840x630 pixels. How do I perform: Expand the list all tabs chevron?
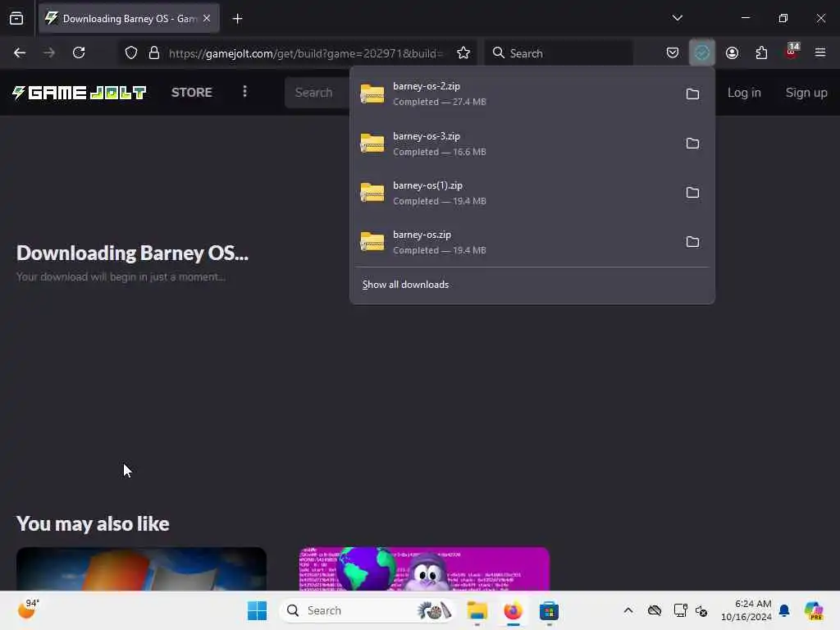click(677, 18)
